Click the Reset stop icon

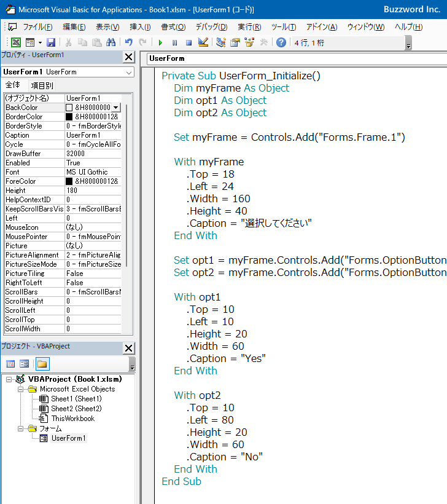[189, 42]
